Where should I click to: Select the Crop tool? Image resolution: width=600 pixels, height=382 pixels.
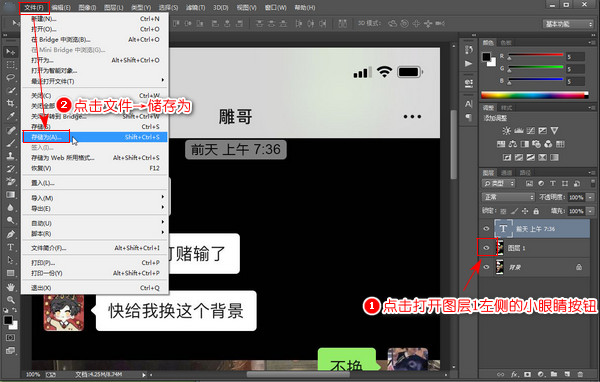click(x=10, y=103)
